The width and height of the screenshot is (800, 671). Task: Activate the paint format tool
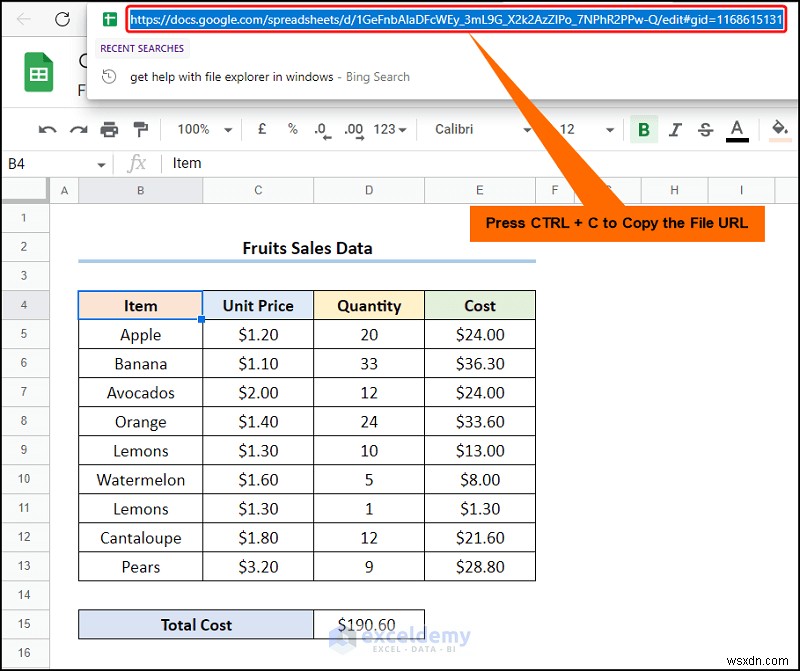tap(140, 130)
